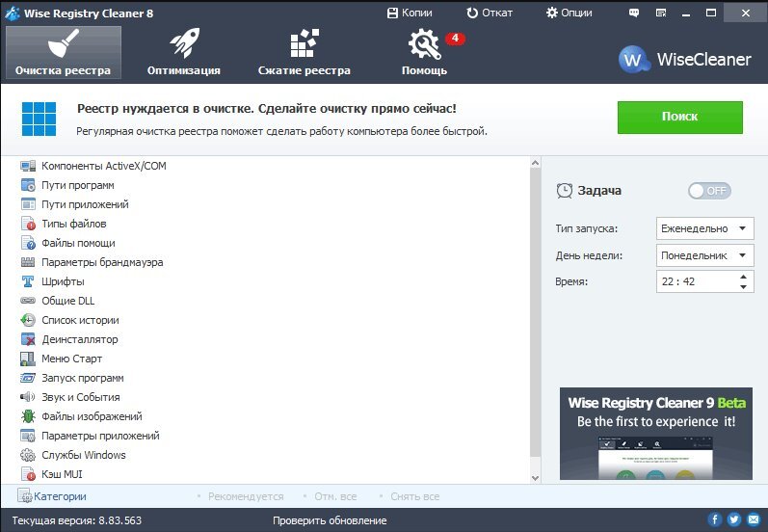This screenshot has height=532, width=768.
Task: Toggle the Задача OFF switch
Action: pyautogui.click(x=710, y=191)
